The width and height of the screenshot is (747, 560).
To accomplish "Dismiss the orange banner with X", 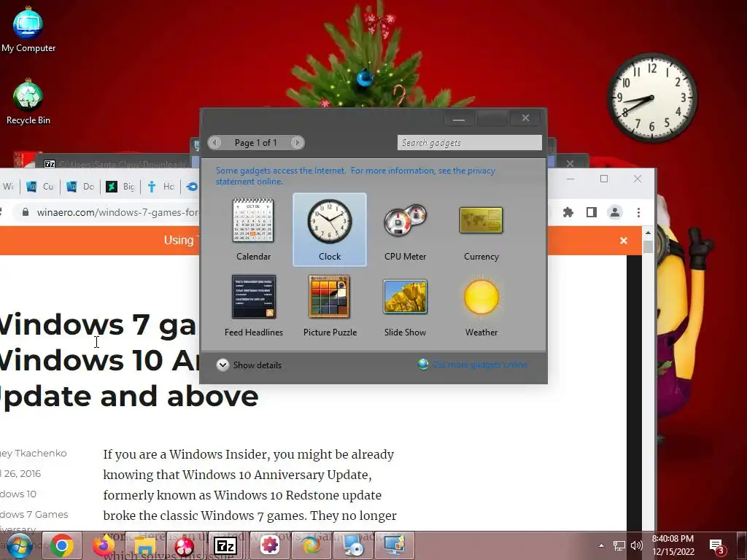I will coord(624,241).
